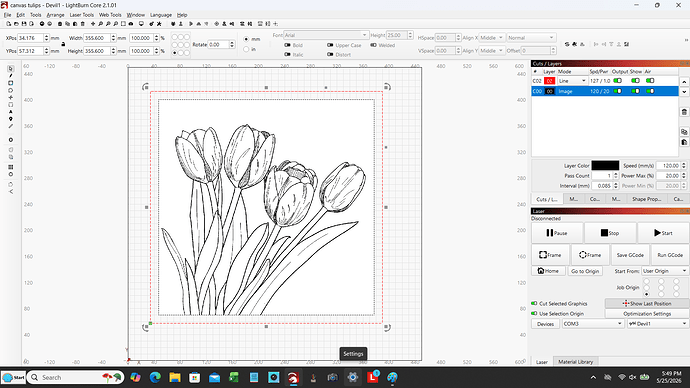Open the Align Y Middle dropdown

(x=492, y=51)
